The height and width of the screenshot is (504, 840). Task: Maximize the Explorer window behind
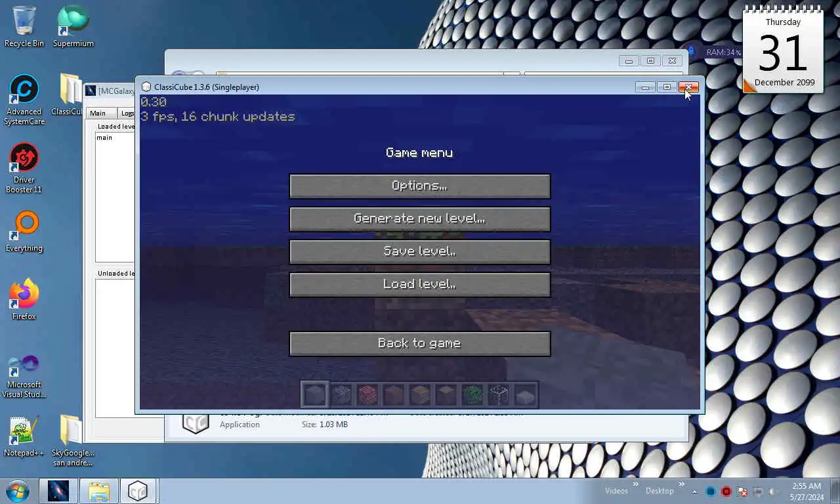click(x=650, y=61)
